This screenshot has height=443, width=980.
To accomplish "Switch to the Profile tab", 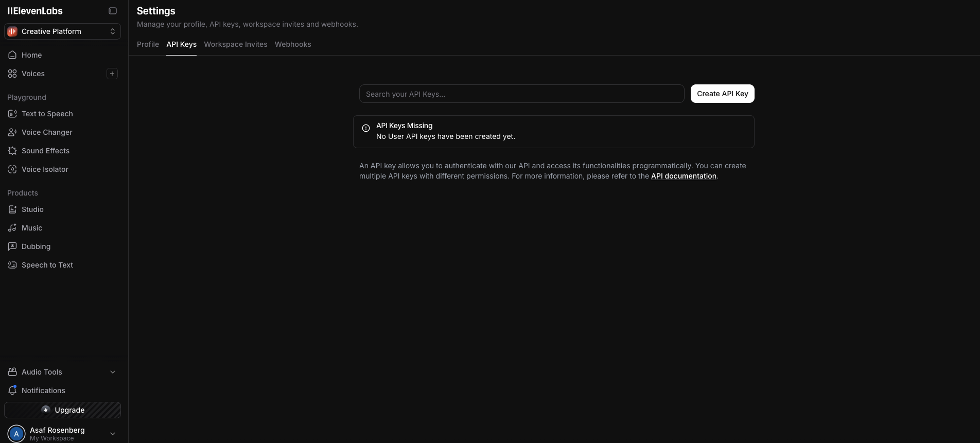I will (x=148, y=44).
